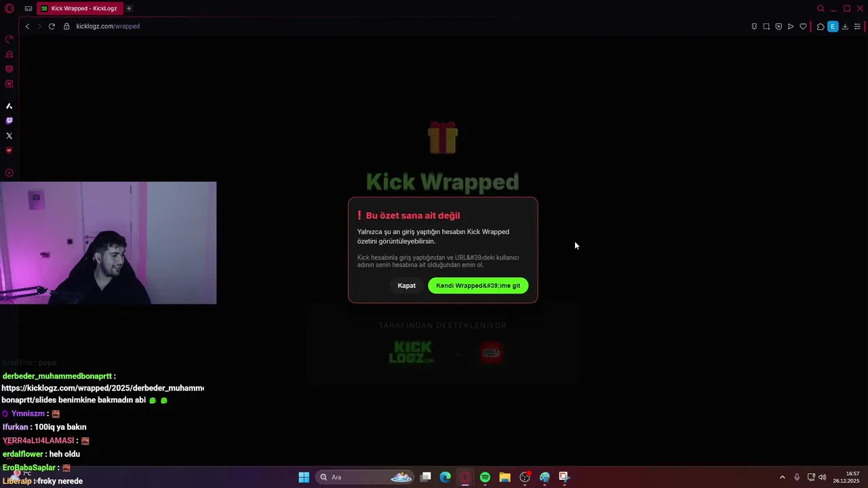868x488 pixels.
Task: Select the Kick Wrapped - KickLogz tab
Action: [80, 9]
